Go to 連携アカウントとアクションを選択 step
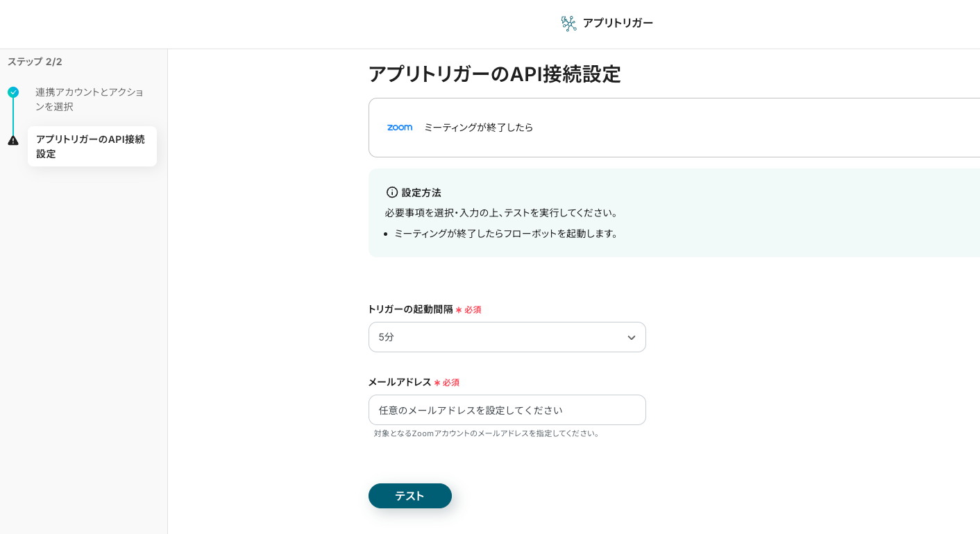 click(90, 99)
